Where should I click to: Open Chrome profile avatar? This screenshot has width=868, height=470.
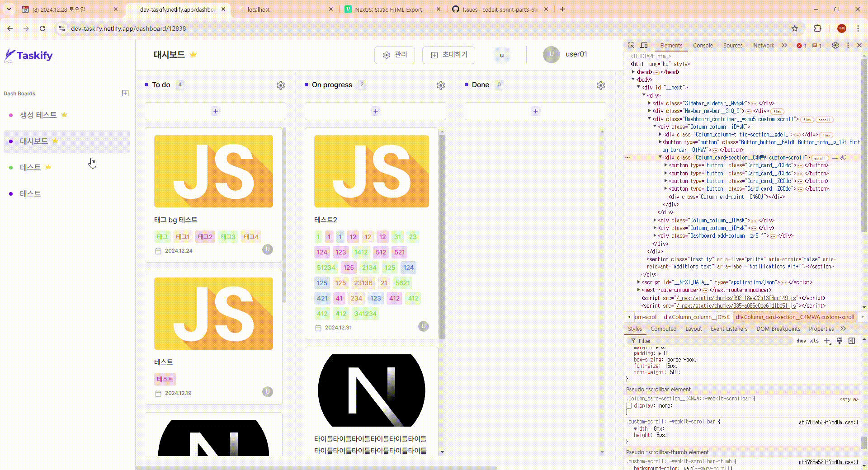pos(842,28)
